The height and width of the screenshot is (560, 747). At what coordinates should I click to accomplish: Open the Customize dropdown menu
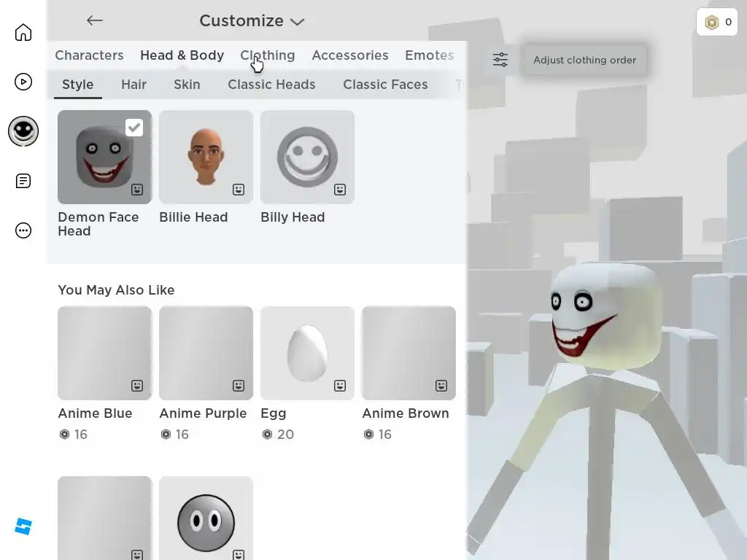(252, 21)
